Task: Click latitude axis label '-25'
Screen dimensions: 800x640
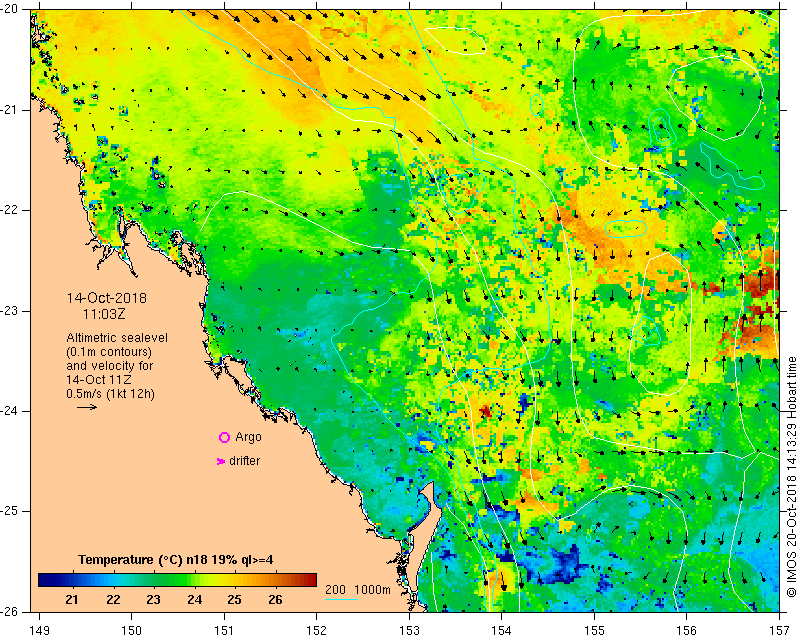Action: tap(9, 511)
